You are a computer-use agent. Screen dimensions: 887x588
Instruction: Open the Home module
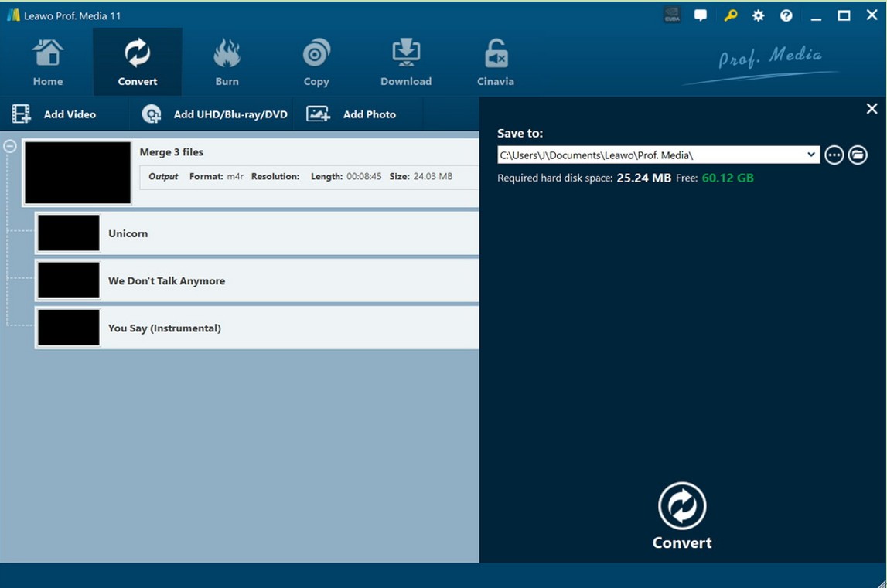[48, 63]
